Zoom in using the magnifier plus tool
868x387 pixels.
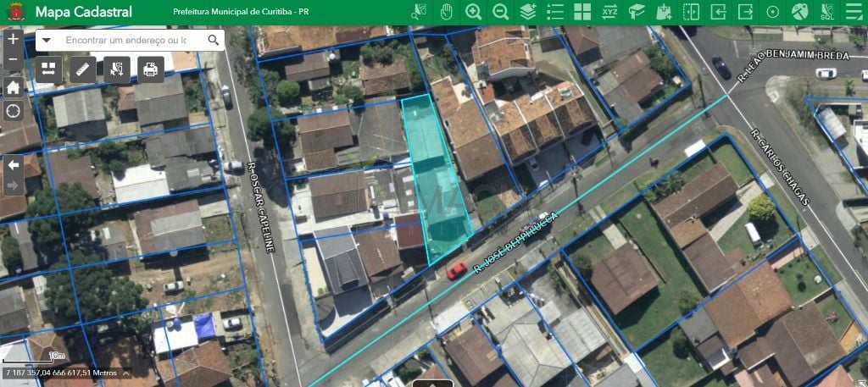point(473,12)
